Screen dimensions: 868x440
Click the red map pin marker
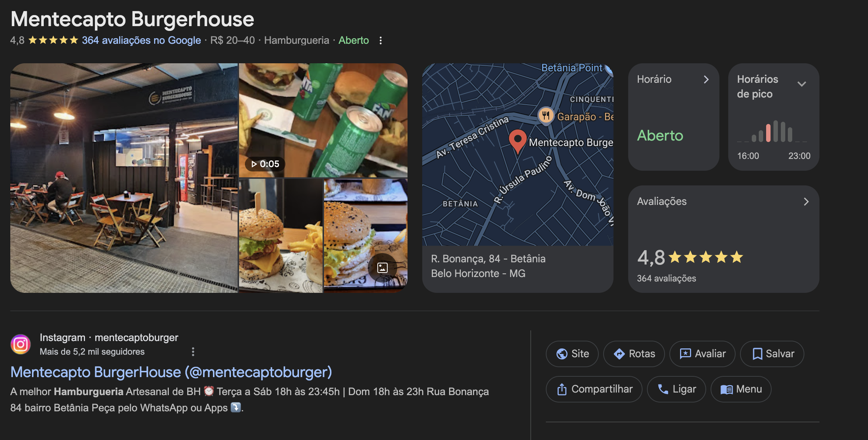[517, 142]
